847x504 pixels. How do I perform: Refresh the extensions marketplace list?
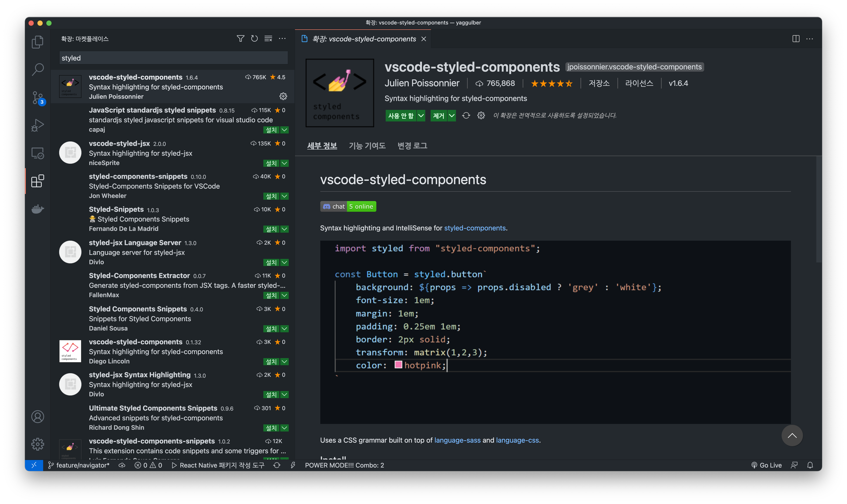(254, 39)
